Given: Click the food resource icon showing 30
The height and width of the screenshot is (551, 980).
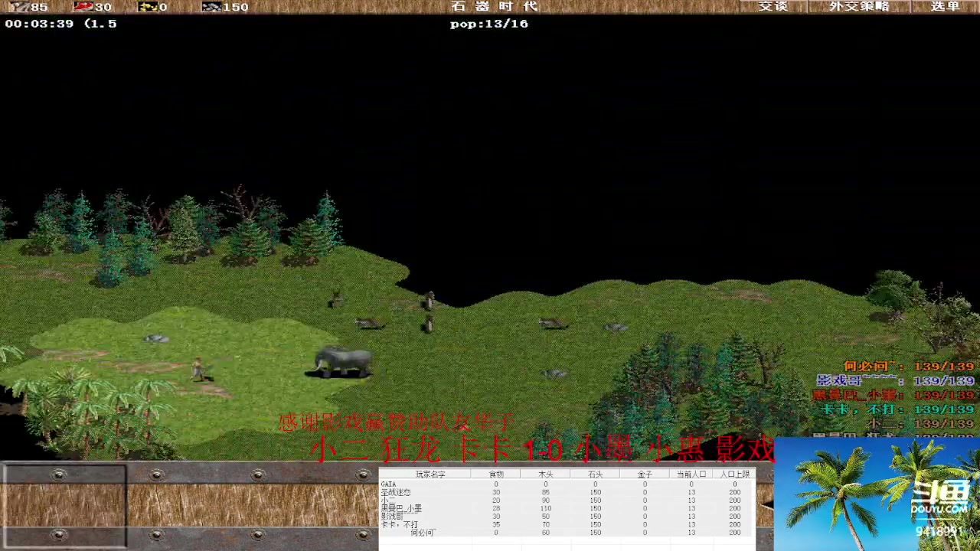Looking at the screenshot, I should [x=83, y=7].
